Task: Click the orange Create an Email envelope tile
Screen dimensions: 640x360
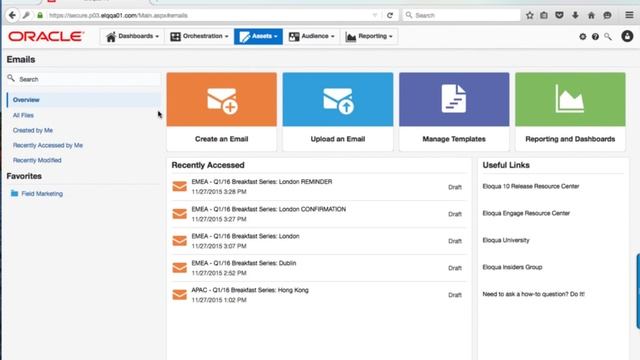Action: click(222, 99)
